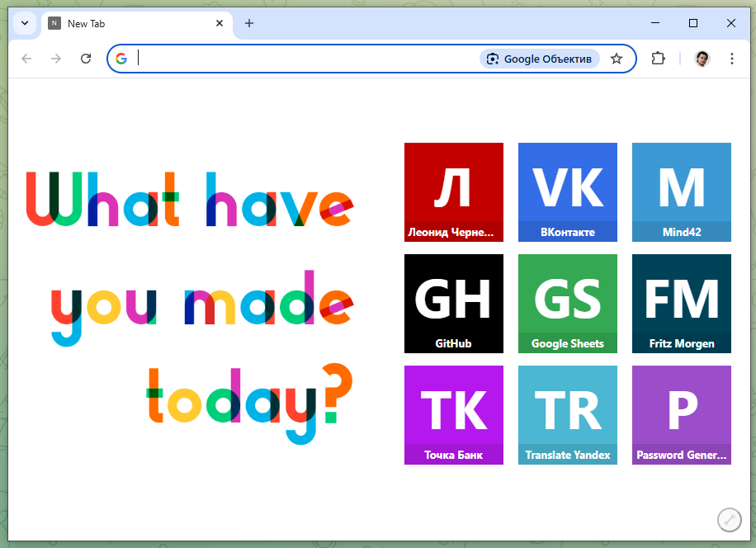756x548 pixels.
Task: Click the user profile avatar
Action: click(702, 59)
